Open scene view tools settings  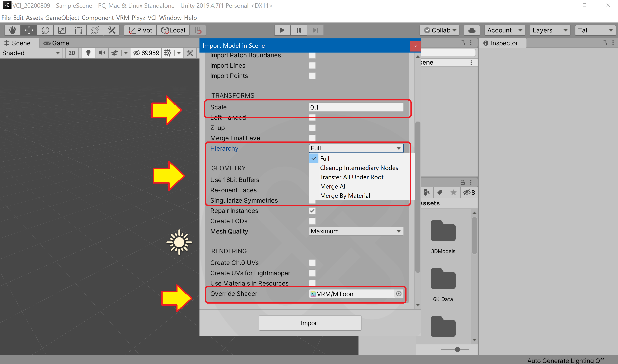pyautogui.click(x=190, y=53)
